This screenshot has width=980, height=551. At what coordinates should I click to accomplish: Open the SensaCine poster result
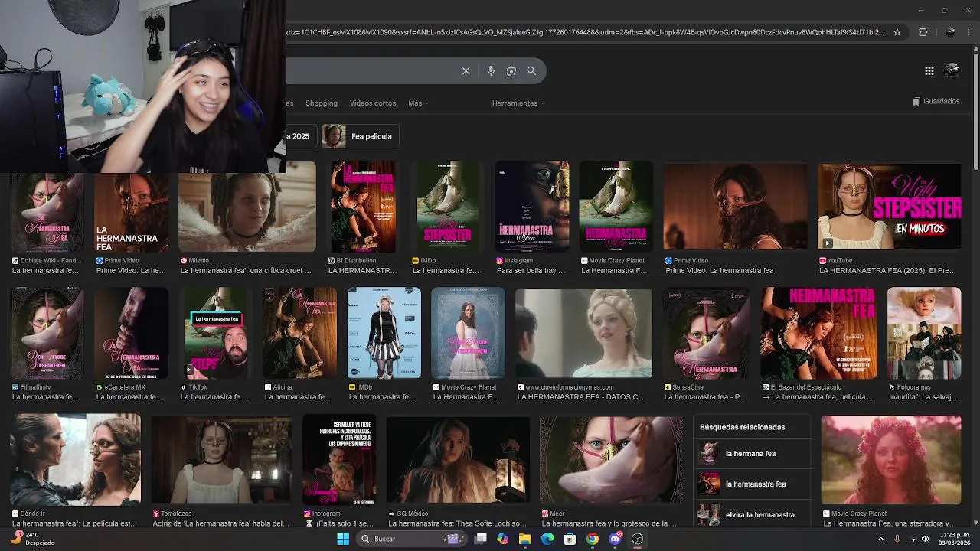(x=705, y=333)
